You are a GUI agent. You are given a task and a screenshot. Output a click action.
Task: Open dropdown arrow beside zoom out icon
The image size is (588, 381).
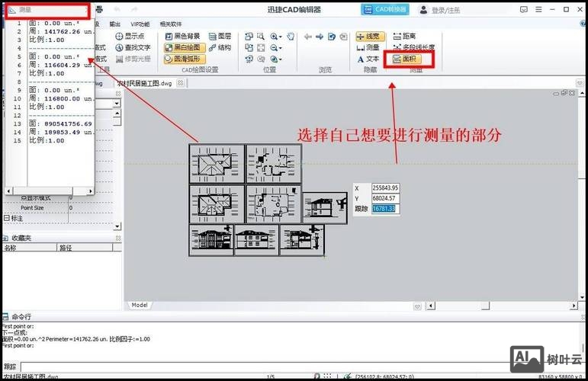point(280,48)
